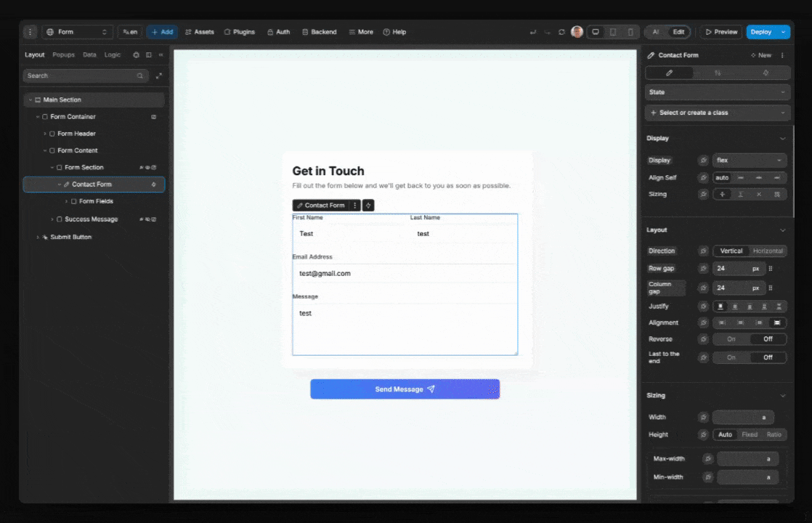Viewport: 812px width, 523px height.
Task: Open the Assets panel
Action: (x=200, y=31)
